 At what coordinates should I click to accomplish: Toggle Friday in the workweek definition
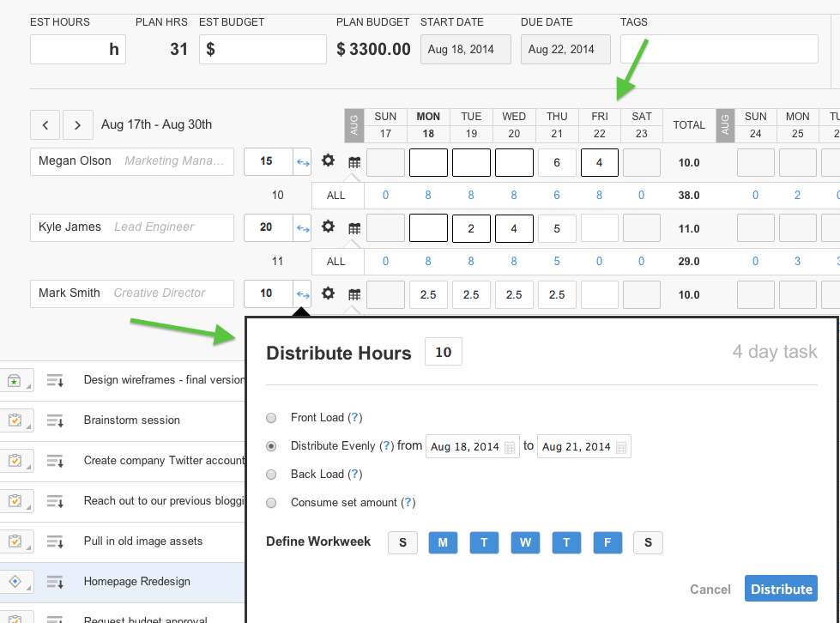[x=607, y=542]
